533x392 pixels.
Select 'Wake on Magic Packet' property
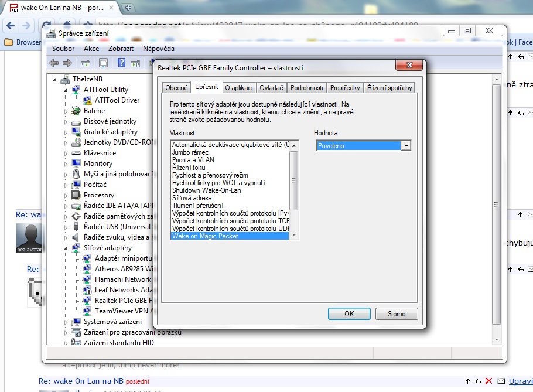click(230, 236)
